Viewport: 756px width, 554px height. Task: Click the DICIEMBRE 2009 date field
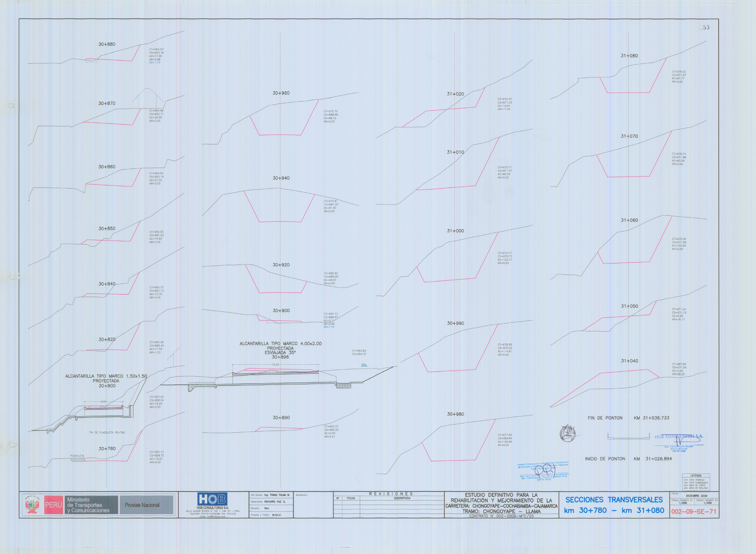(x=697, y=496)
